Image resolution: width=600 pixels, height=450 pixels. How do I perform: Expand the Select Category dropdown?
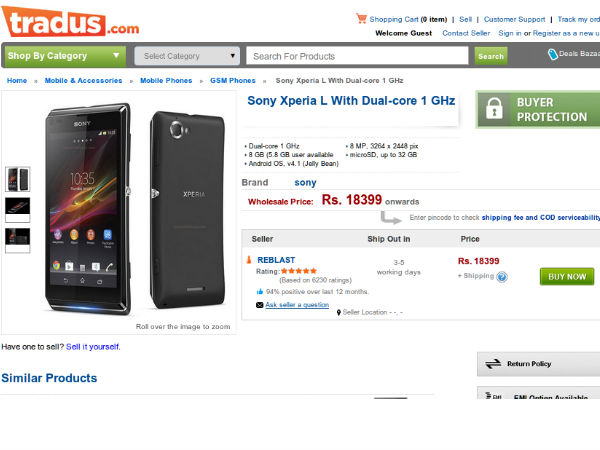coord(187,56)
